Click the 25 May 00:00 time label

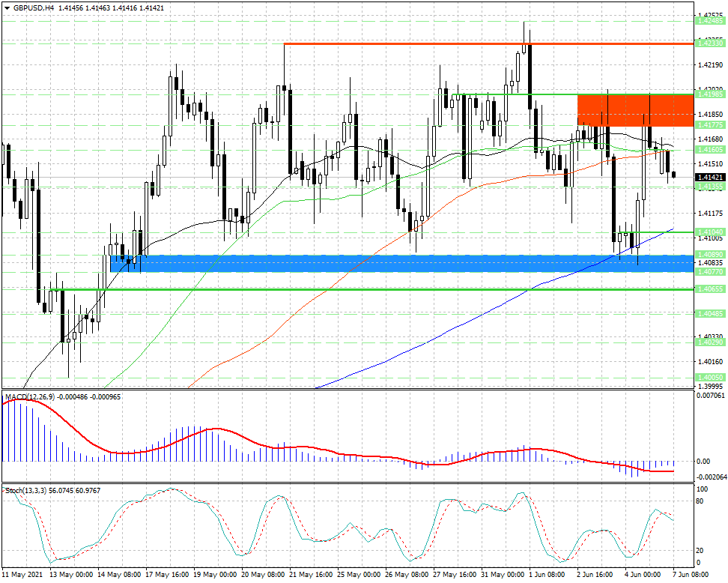coord(359,575)
